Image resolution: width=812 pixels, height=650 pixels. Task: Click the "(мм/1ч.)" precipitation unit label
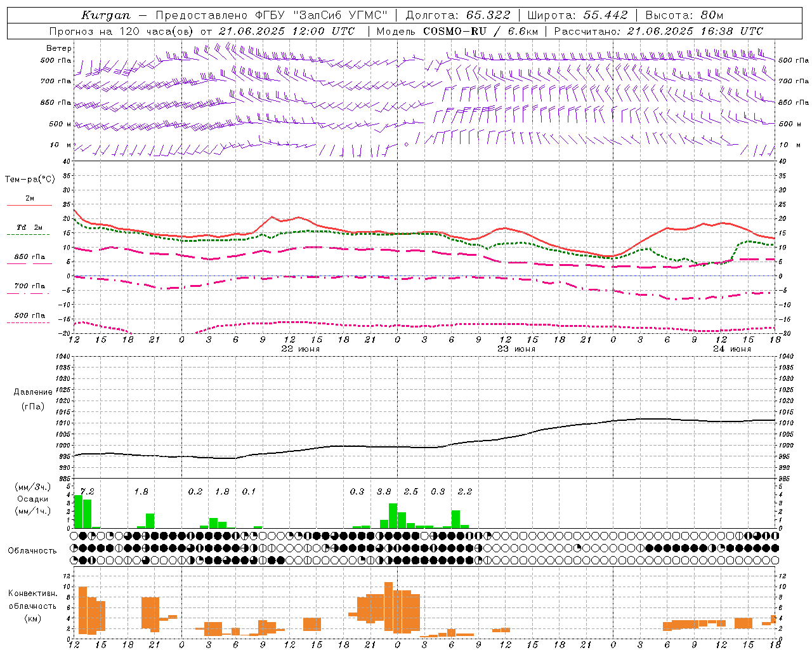[33, 511]
